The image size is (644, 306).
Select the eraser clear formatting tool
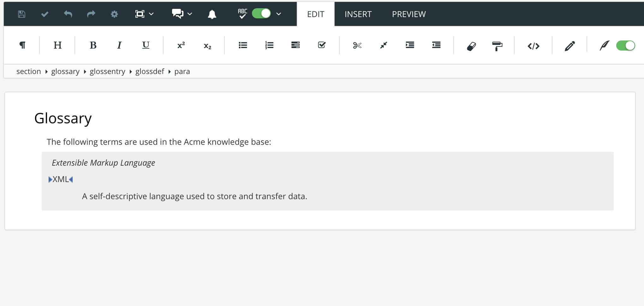click(x=471, y=46)
